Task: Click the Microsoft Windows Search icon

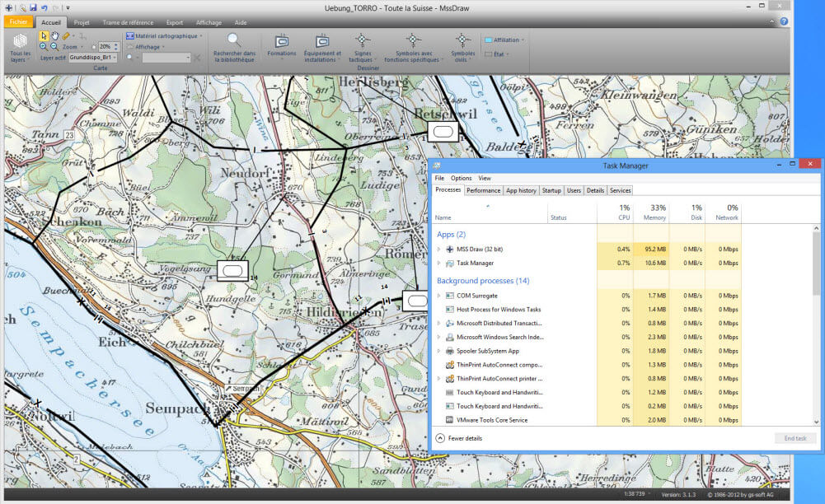Action: pyautogui.click(x=450, y=338)
